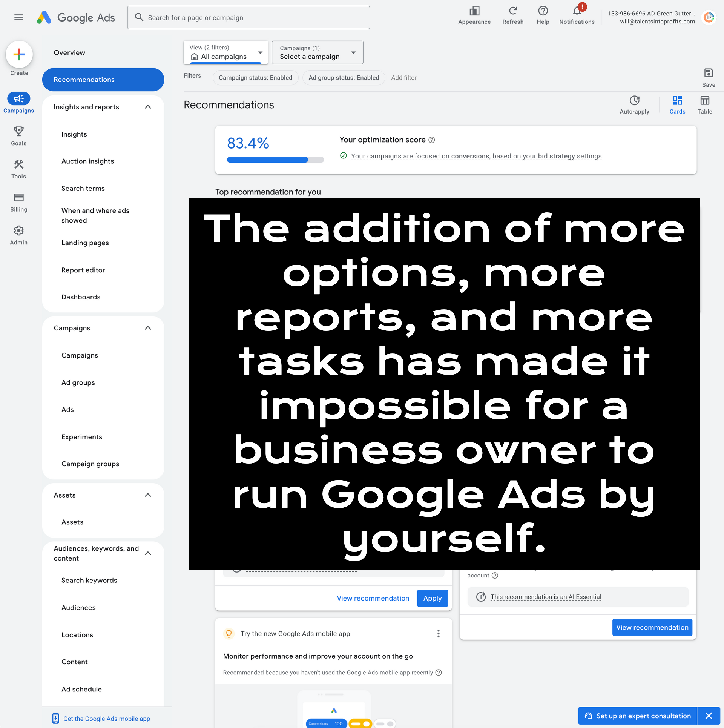Click the lightbulb icon on mobile app card
This screenshot has height=728, width=724.
229,634
